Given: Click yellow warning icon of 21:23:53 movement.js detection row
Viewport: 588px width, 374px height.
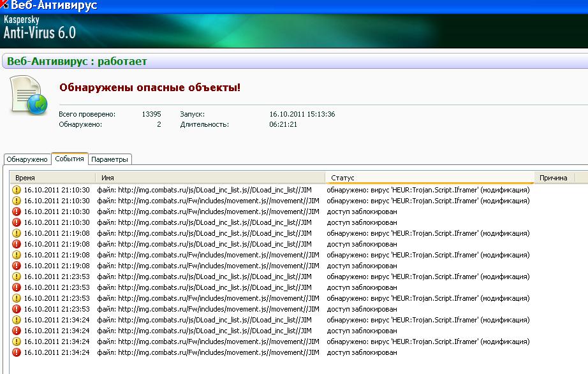Looking at the screenshot, I should click(x=17, y=299).
